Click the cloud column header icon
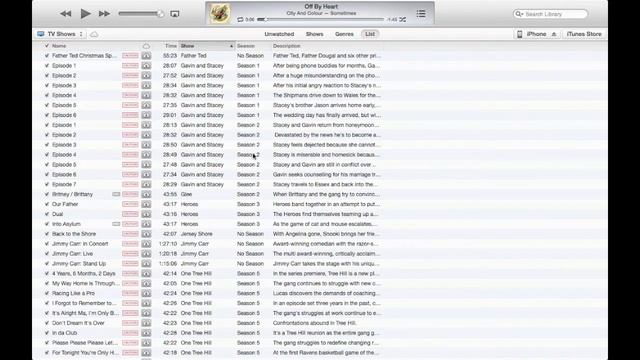This screenshot has height=360, width=640. [146, 46]
